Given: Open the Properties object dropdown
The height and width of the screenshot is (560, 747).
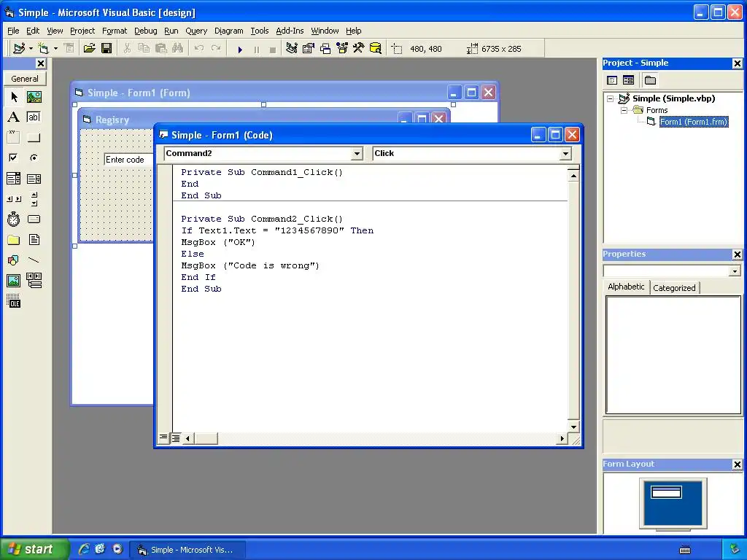Looking at the screenshot, I should (735, 271).
